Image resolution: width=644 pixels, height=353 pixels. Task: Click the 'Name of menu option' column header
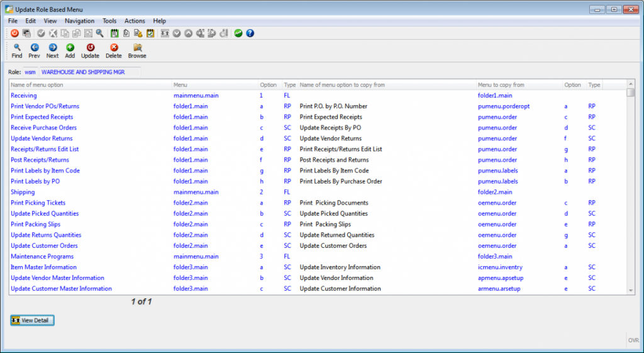click(x=37, y=85)
